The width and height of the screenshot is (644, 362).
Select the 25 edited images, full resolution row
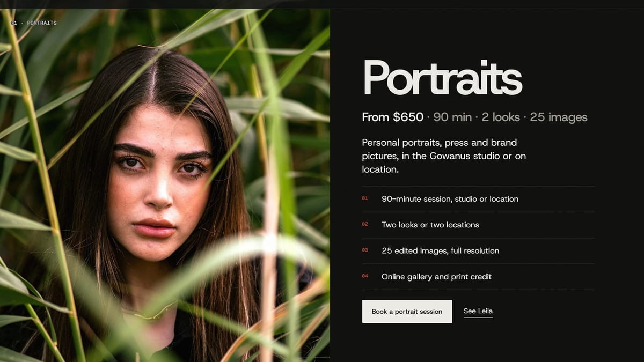point(478,250)
